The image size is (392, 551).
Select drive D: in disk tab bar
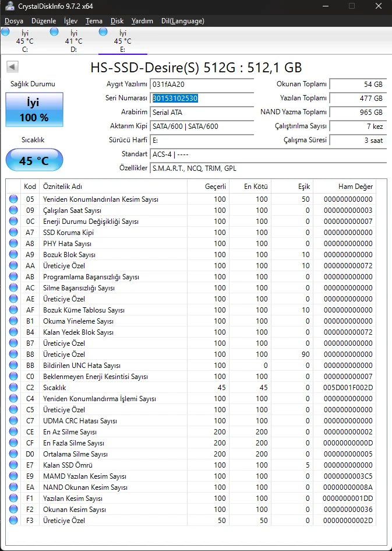[74, 41]
